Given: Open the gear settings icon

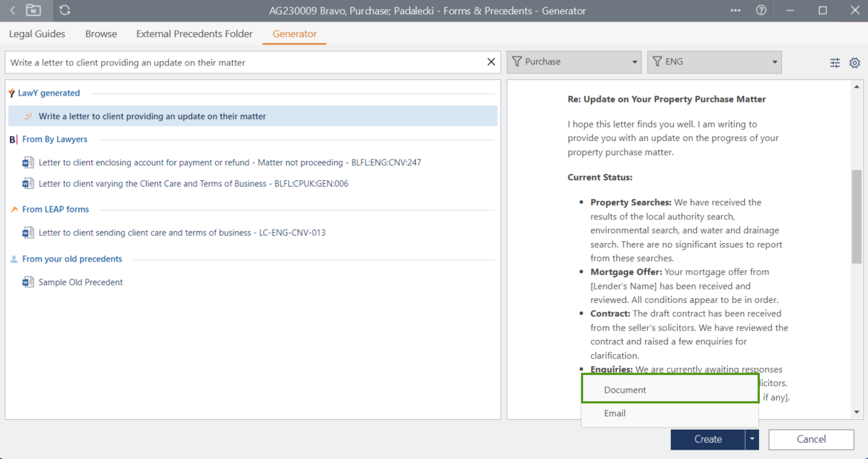Looking at the screenshot, I should (x=854, y=63).
